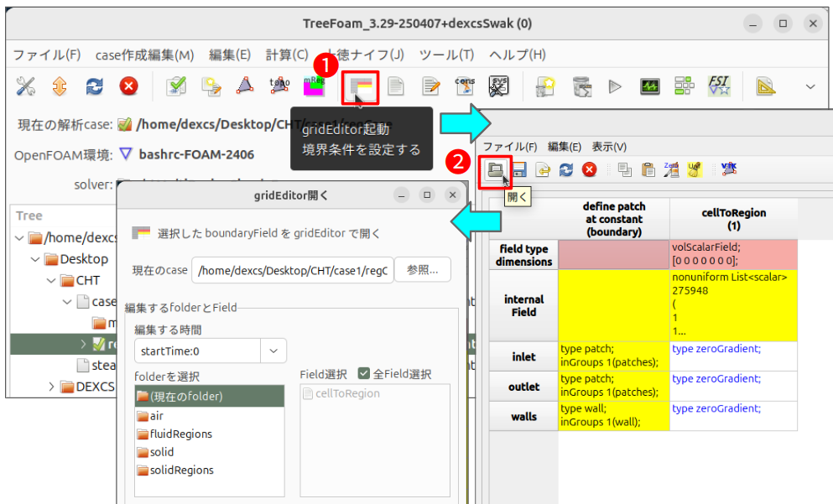Open the ヘルプ(H) menu
Image resolution: width=833 pixels, height=504 pixels.
[x=518, y=55]
